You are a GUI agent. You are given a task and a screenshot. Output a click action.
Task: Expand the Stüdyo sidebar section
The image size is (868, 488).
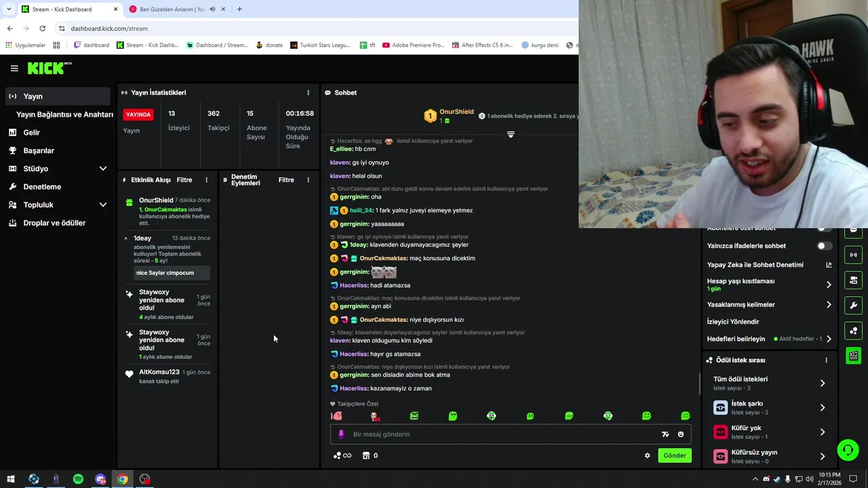(x=103, y=169)
